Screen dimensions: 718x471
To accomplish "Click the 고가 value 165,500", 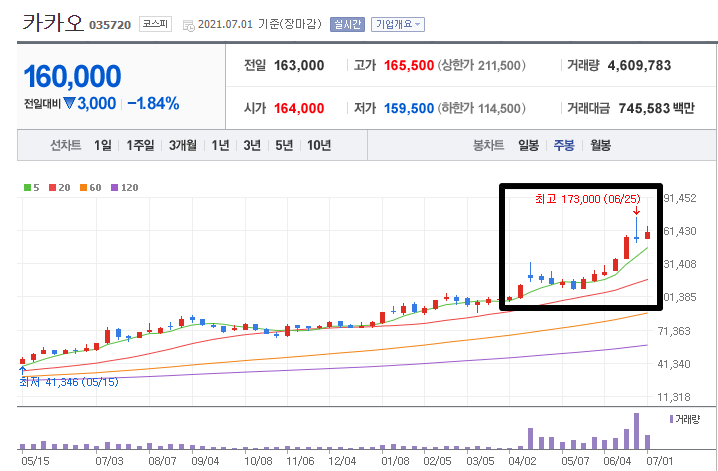I will pos(409,65).
